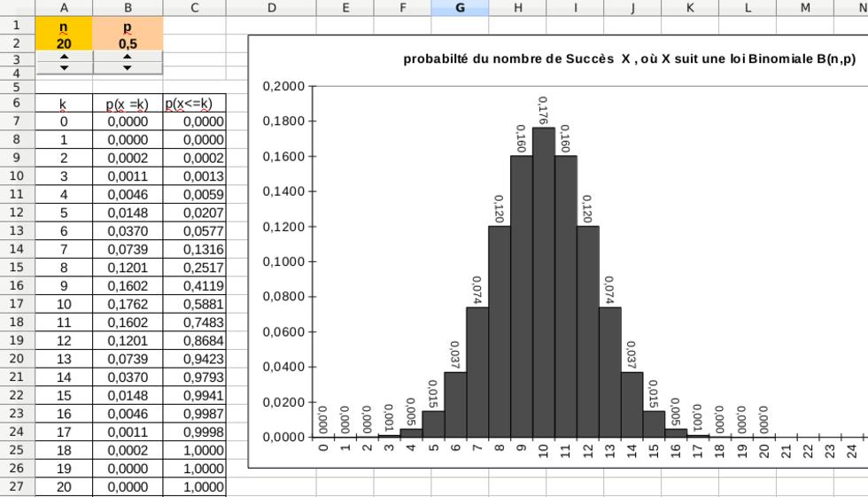Click the p(x =k) heading cell
Screen dimensions: 868x497
pos(128,104)
